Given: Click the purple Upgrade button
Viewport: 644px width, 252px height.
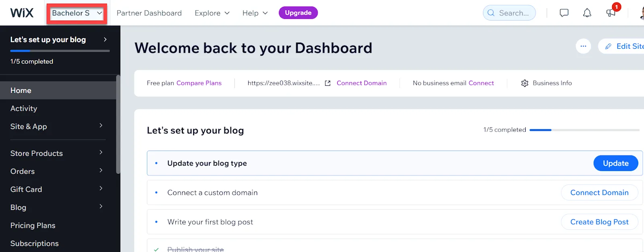Looking at the screenshot, I should pos(298,13).
